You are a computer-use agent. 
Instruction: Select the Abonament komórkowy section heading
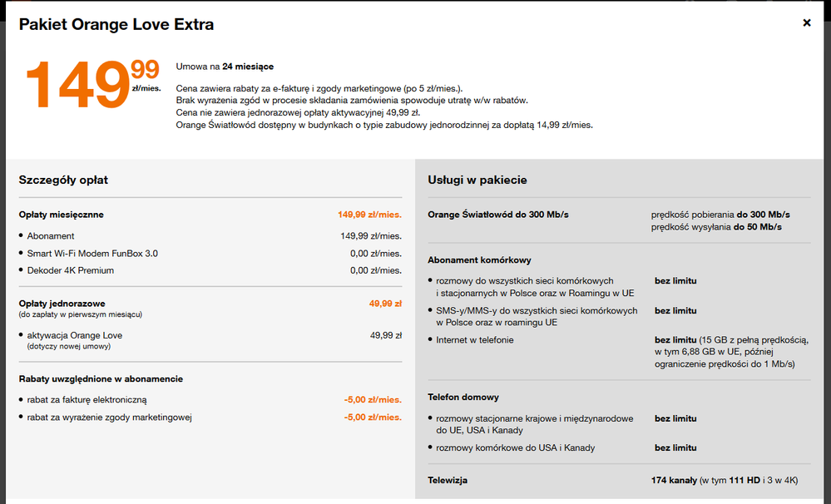tap(479, 260)
